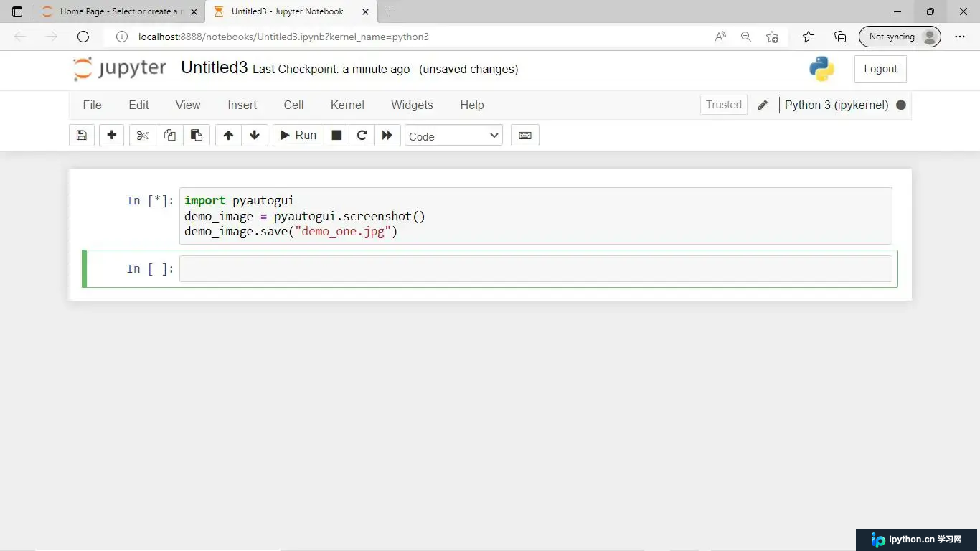Click the browser address bar URL
Screen dimensions: 980x551
283,37
